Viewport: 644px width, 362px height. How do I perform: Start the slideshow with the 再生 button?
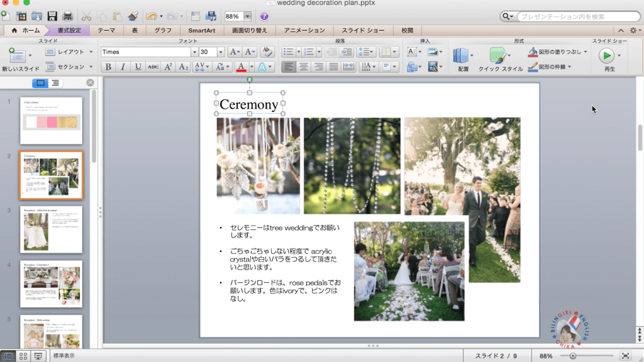tap(607, 55)
